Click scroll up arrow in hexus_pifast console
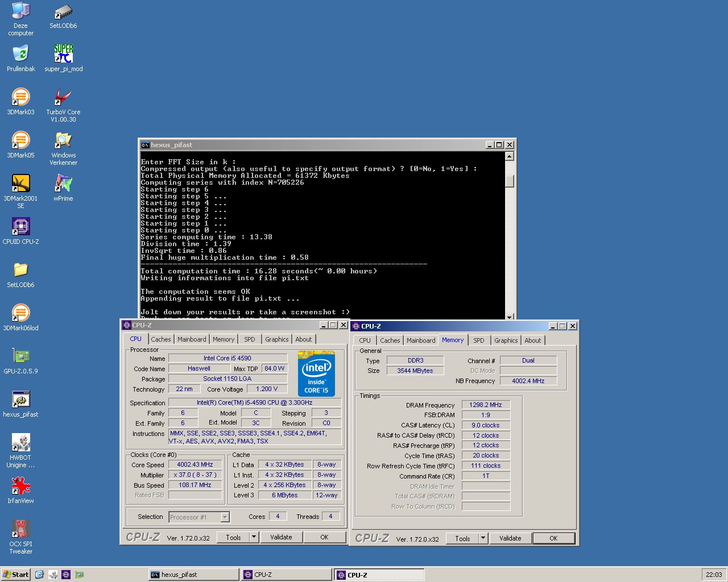The width and height of the screenshot is (728, 582). [510, 156]
